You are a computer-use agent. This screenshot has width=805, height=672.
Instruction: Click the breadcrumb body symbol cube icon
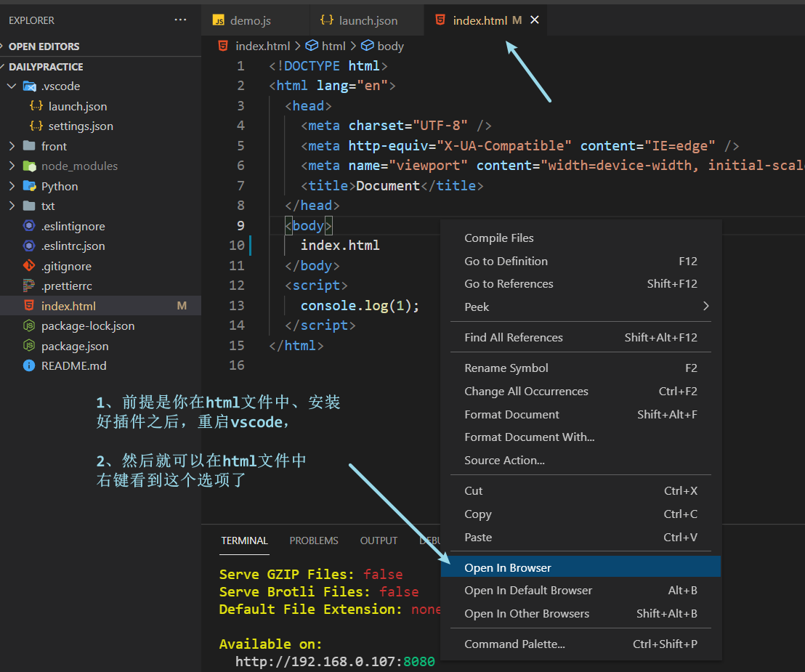[x=367, y=46]
